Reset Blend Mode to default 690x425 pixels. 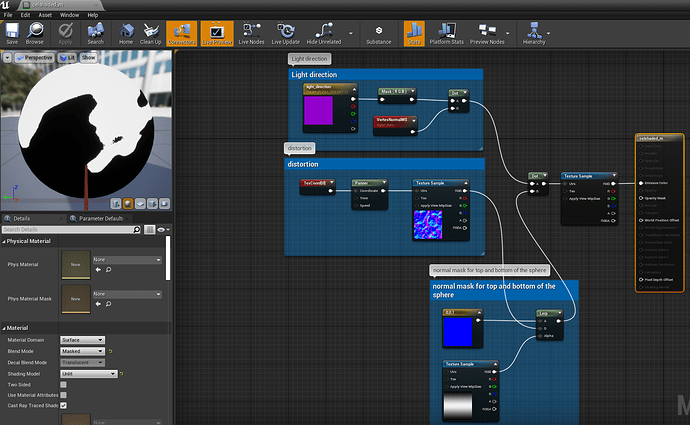[x=110, y=351]
